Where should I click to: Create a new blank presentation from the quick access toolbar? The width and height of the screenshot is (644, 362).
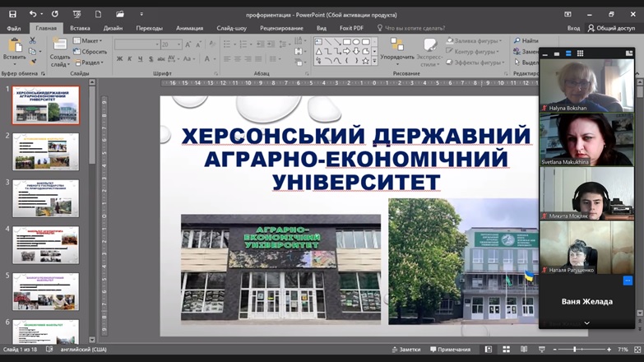coord(98,14)
